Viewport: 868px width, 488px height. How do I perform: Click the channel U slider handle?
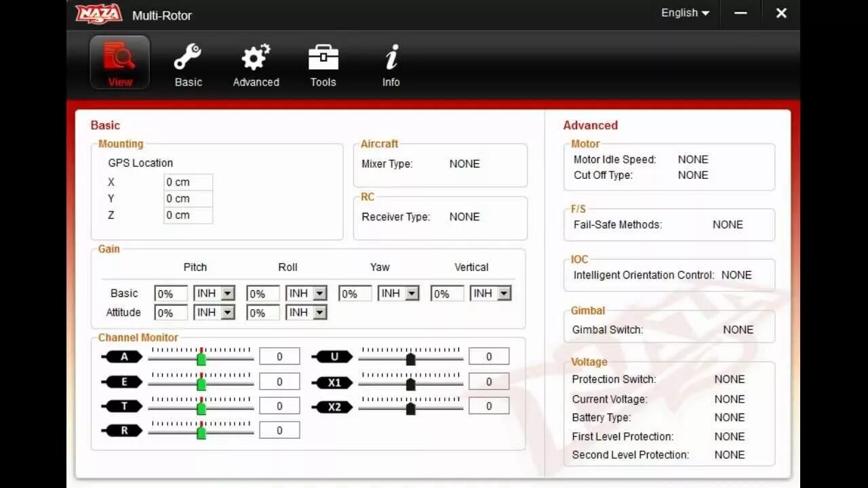coord(410,359)
